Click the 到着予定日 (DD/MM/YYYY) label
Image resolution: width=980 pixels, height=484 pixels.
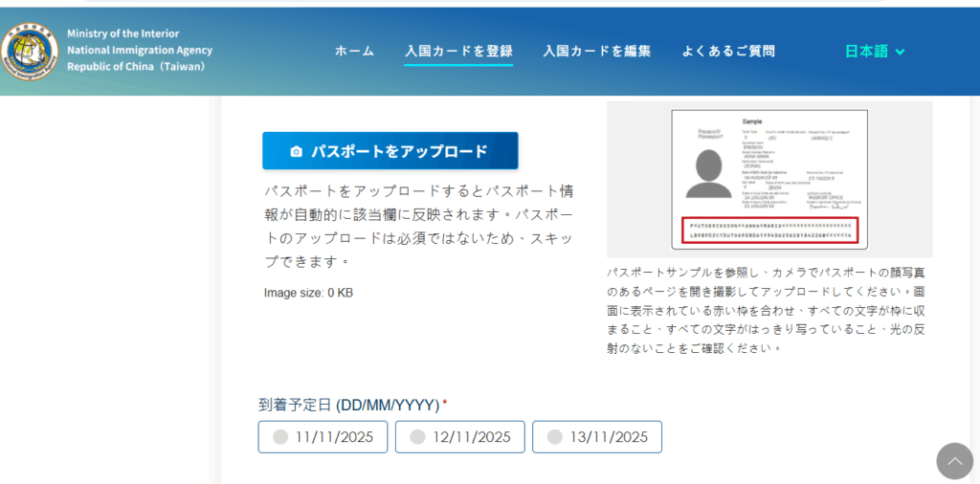point(348,405)
